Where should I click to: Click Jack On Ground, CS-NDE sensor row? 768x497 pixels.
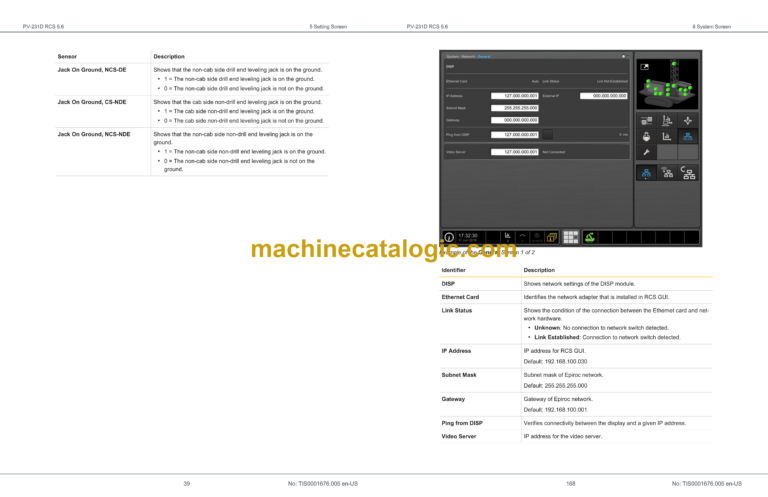(192, 112)
